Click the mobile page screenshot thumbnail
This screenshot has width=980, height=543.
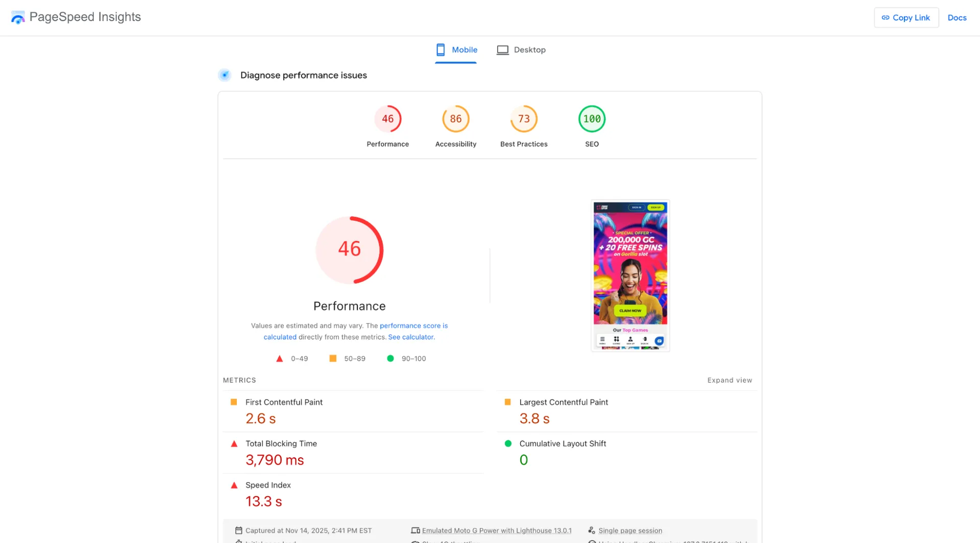coord(630,276)
